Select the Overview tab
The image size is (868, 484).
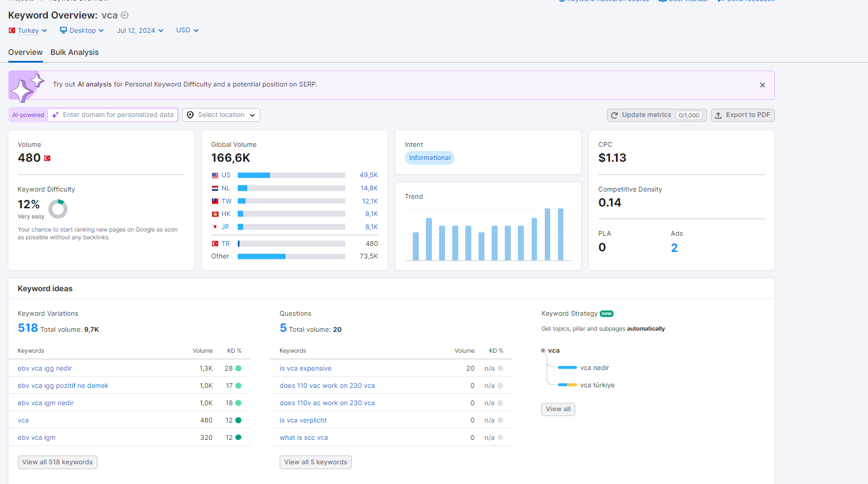click(26, 53)
